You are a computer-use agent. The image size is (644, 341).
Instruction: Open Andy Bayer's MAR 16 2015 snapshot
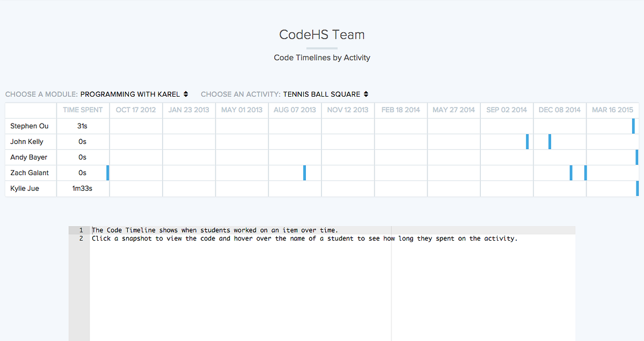click(x=636, y=157)
